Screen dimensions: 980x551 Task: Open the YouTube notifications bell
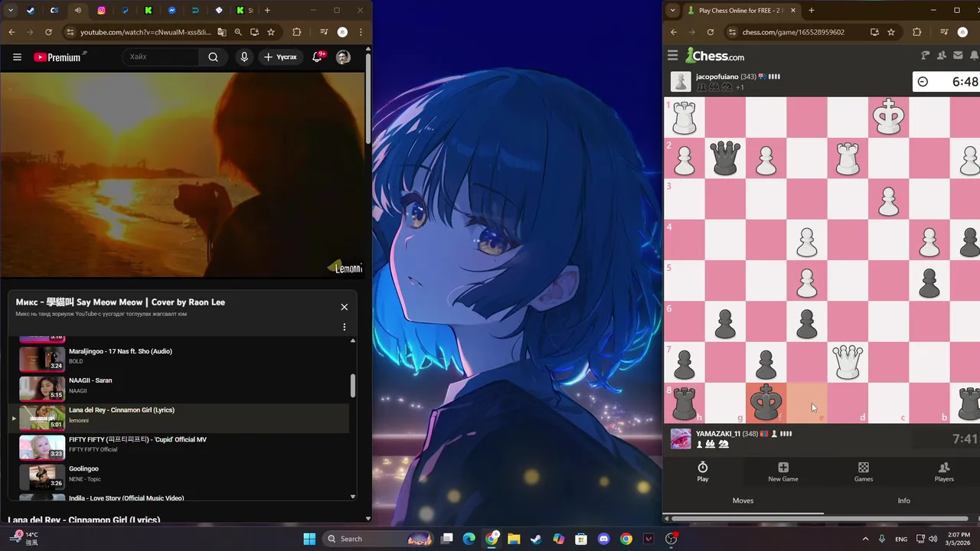click(x=317, y=57)
